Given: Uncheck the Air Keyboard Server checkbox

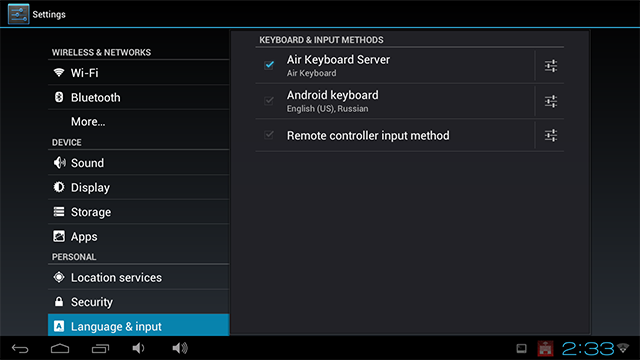Looking at the screenshot, I should coord(269,65).
